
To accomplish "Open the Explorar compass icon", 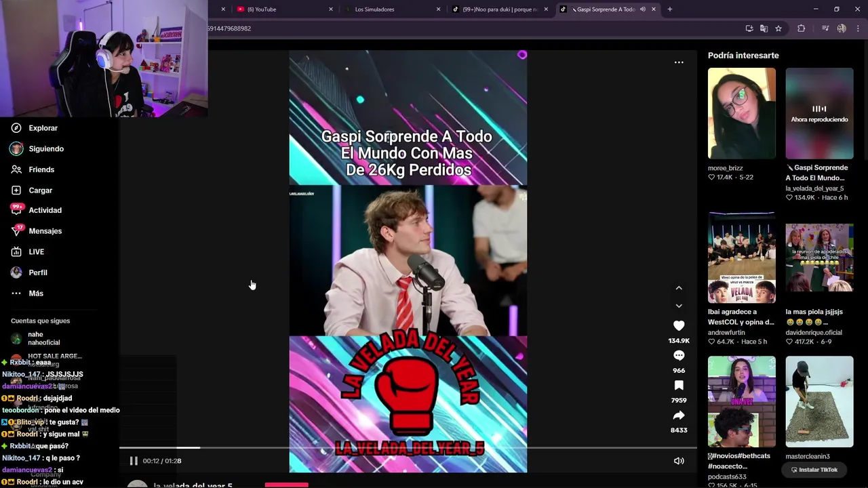I will point(16,128).
